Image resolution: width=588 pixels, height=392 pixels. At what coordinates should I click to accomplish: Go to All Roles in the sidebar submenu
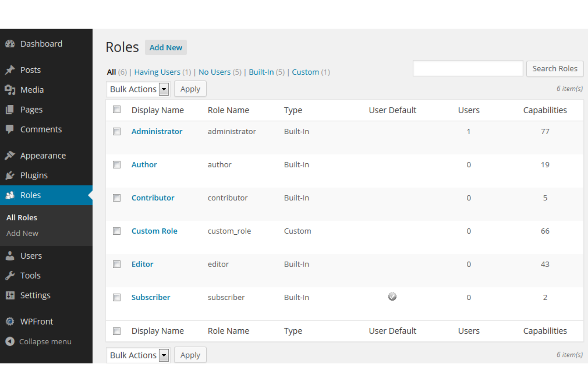tap(21, 217)
